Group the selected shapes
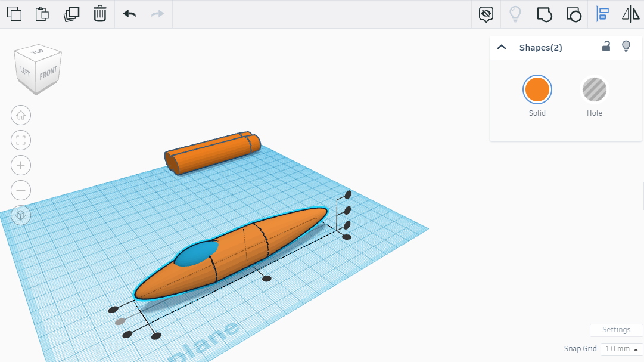Viewport: 644px width, 362px height. click(544, 14)
